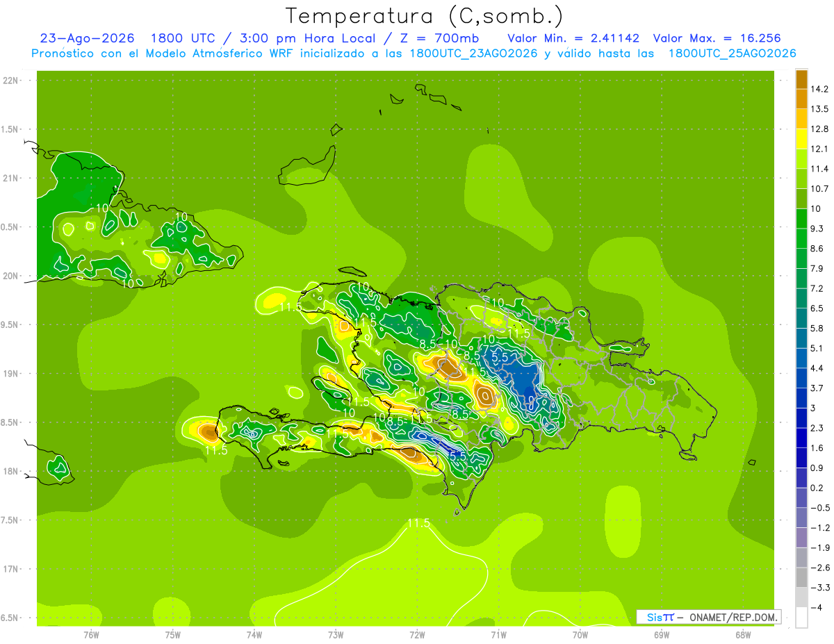Click the purple legend swatch between -1.9 and -1.2
Screen dimensions: 834x644
tap(801, 537)
